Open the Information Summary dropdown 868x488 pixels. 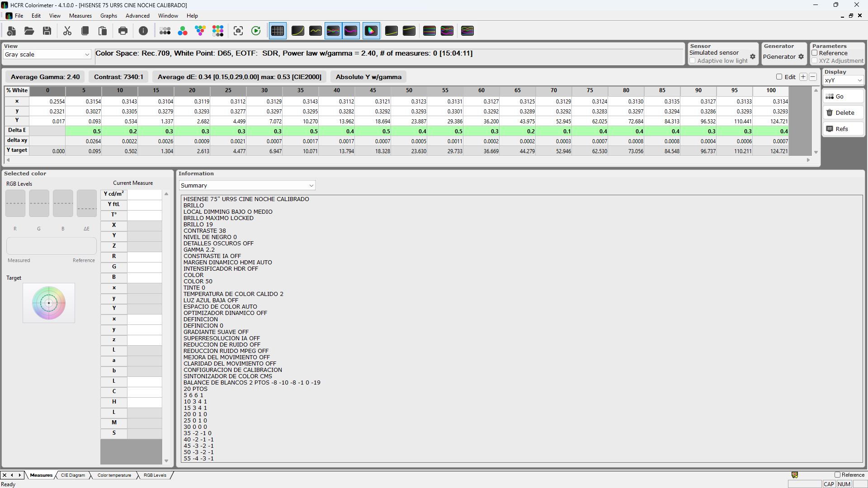(x=247, y=185)
